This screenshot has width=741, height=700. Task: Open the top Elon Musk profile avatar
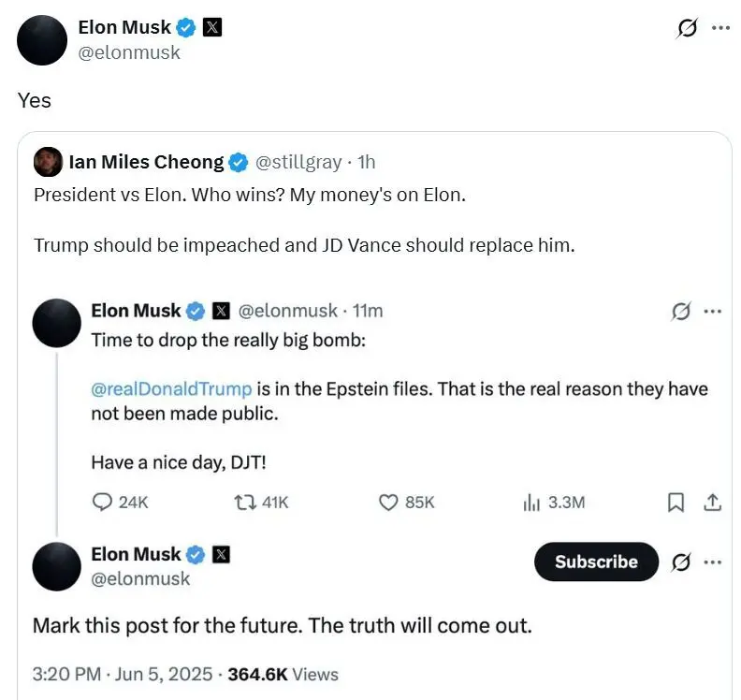click(x=42, y=40)
